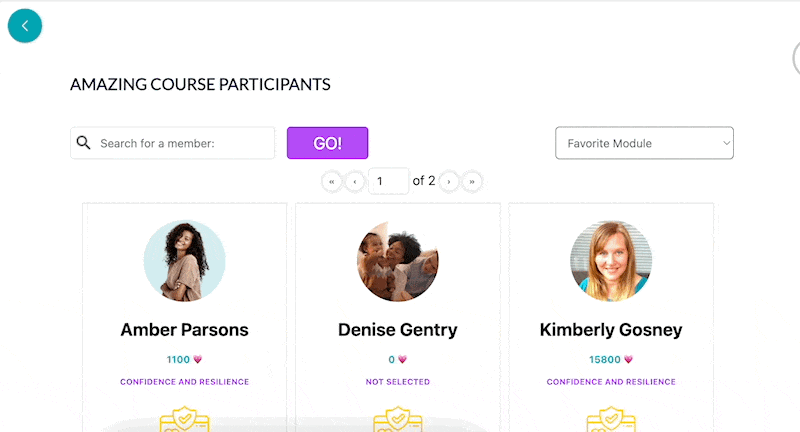The height and width of the screenshot is (432, 800).
Task: Click the heart icon beside Kimberly's 15800 points
Action: [629, 359]
